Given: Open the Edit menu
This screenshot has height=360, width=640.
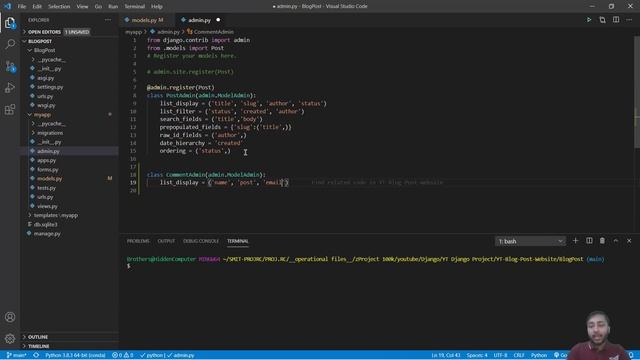Looking at the screenshot, I should click(x=37, y=6).
